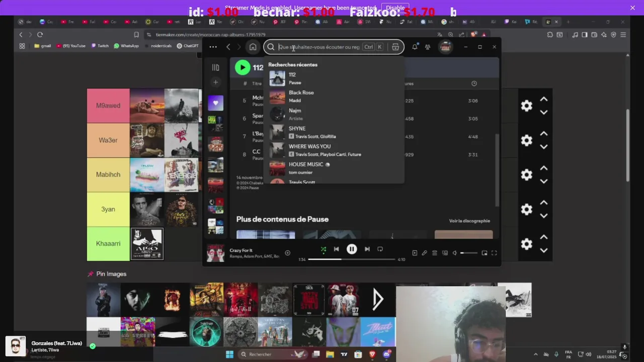The width and height of the screenshot is (644, 362).
Task: Open Friend Activity icon in Spotify
Action: (428, 47)
